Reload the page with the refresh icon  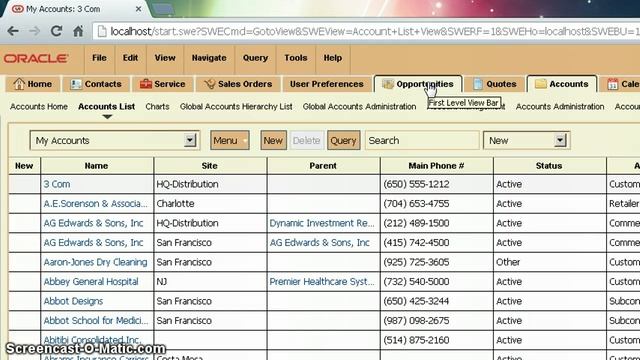click(x=56, y=31)
